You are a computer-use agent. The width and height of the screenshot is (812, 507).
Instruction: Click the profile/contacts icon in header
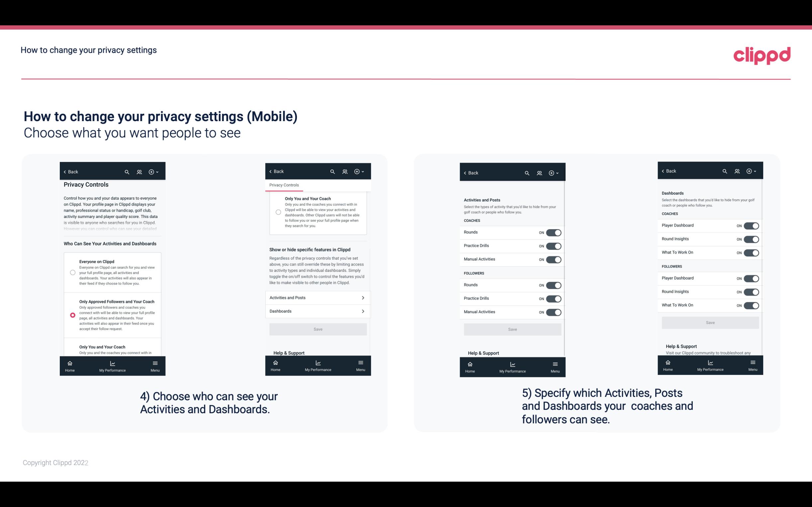pos(139,172)
